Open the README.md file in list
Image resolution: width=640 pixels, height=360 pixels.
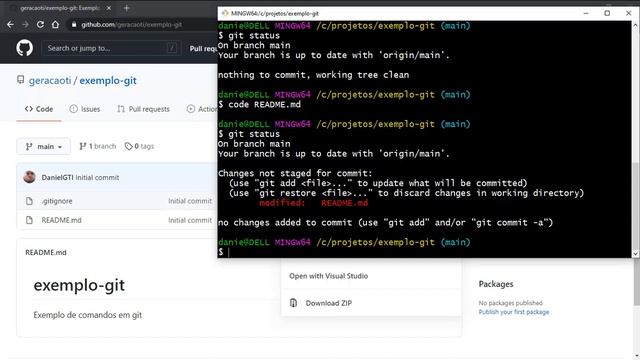click(x=61, y=220)
